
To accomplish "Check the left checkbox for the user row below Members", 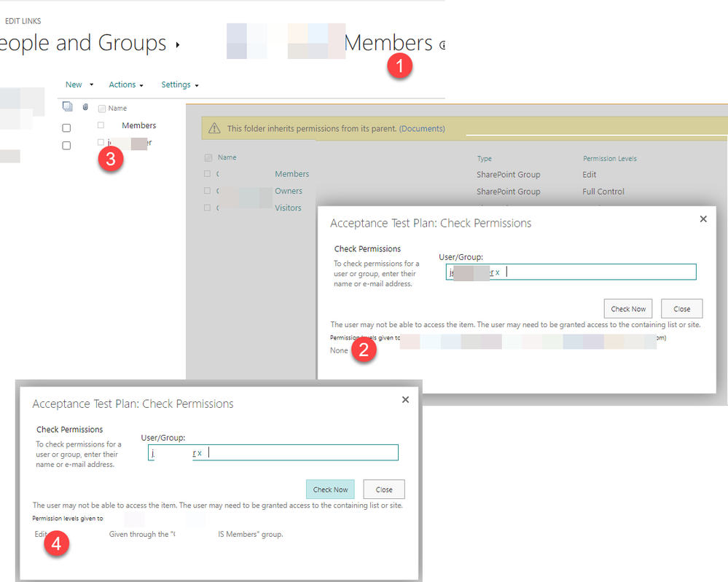I will point(66,145).
